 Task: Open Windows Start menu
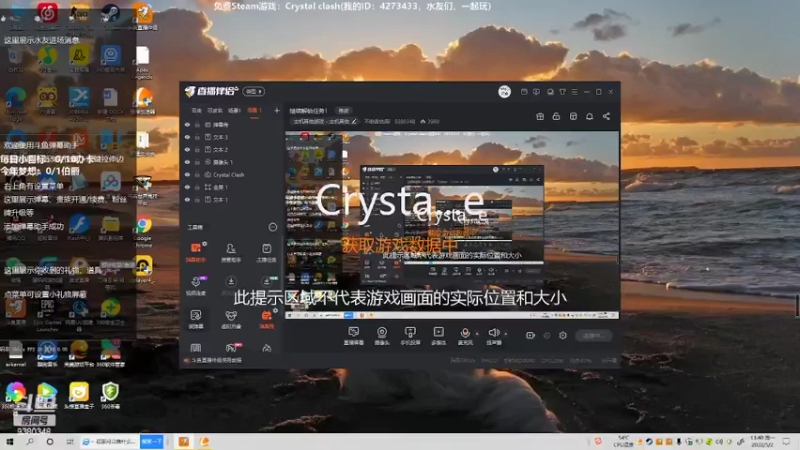pos(9,441)
